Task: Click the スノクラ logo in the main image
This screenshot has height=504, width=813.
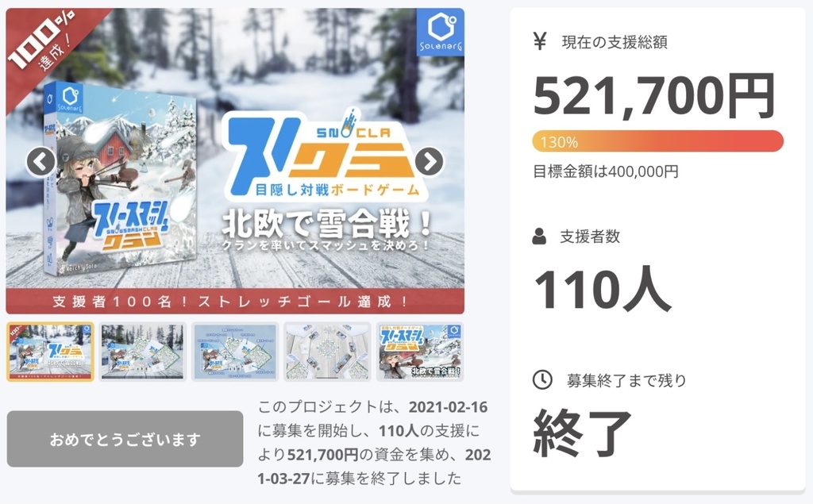Action: pos(325,155)
